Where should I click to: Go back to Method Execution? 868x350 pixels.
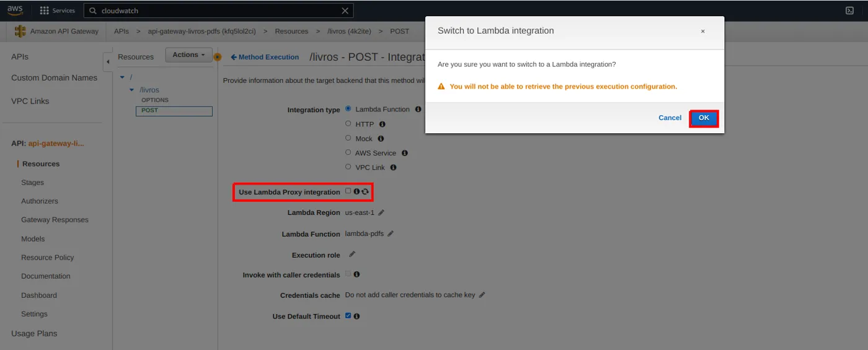tap(265, 57)
